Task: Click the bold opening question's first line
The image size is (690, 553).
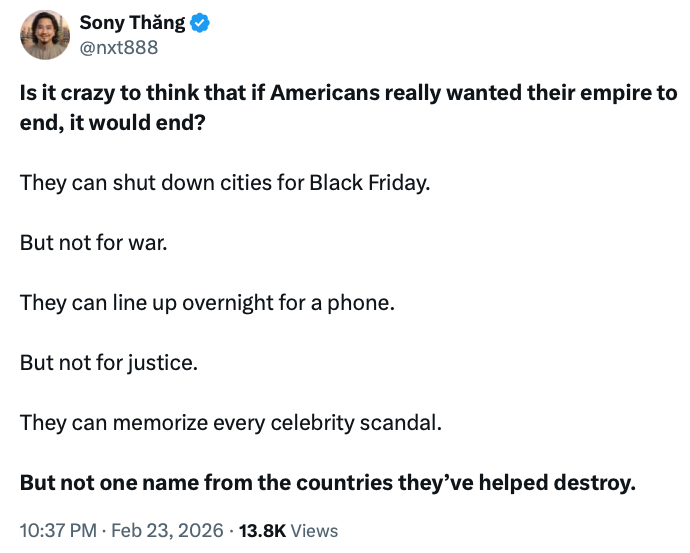Action: pos(348,93)
